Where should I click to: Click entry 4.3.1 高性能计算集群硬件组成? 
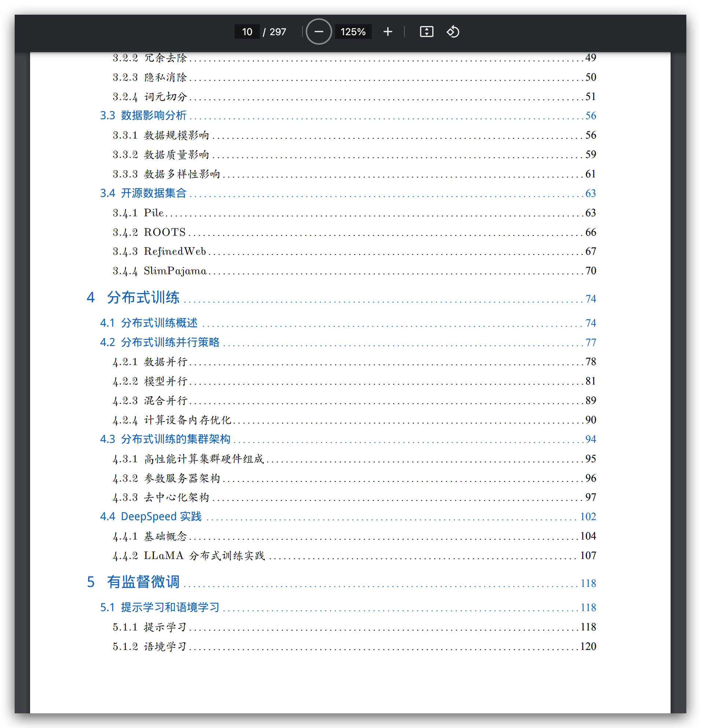(188, 459)
